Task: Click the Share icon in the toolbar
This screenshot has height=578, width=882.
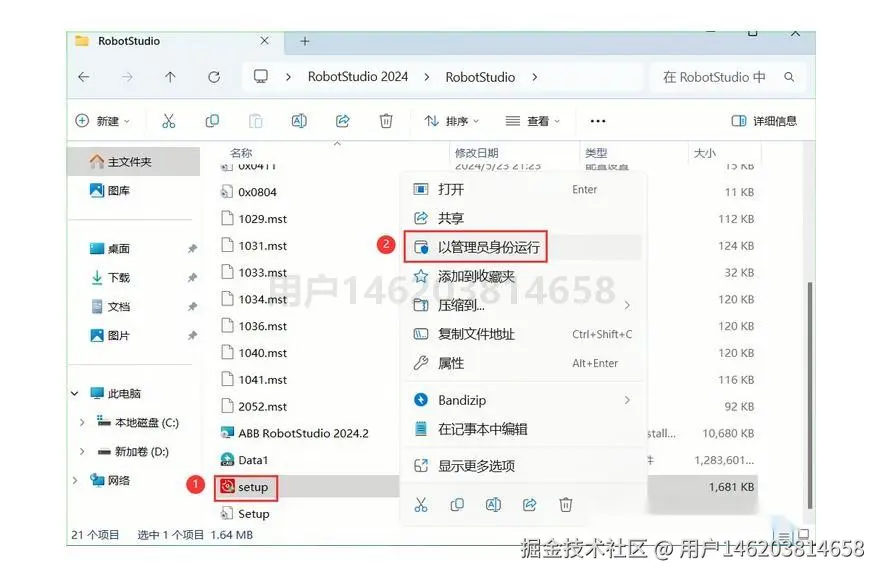Action: pyautogui.click(x=342, y=120)
